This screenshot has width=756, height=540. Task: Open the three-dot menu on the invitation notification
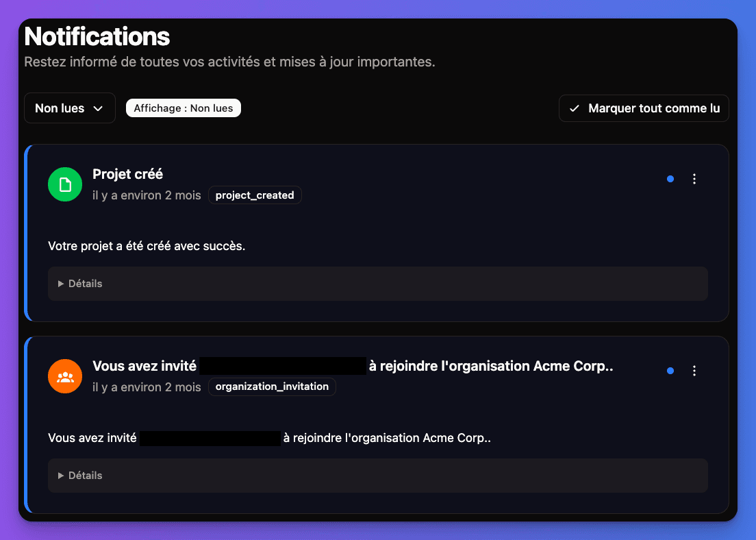pyautogui.click(x=694, y=371)
